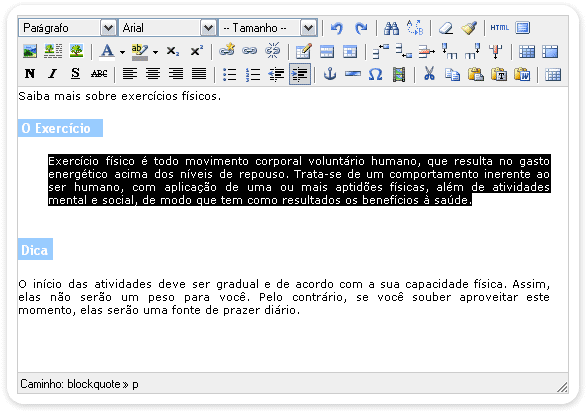
Task: Select the p element in the path bar
Action: click(135, 385)
